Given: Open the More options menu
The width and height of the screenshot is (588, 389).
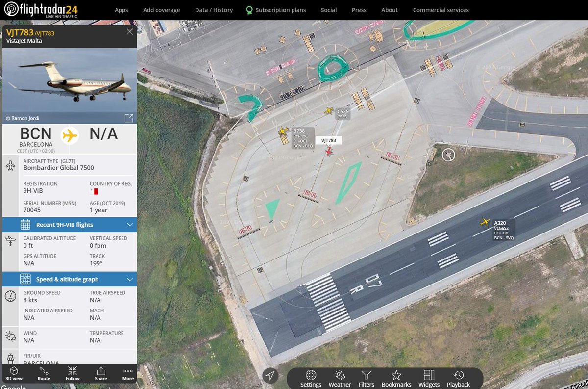Looking at the screenshot, I should tap(128, 374).
